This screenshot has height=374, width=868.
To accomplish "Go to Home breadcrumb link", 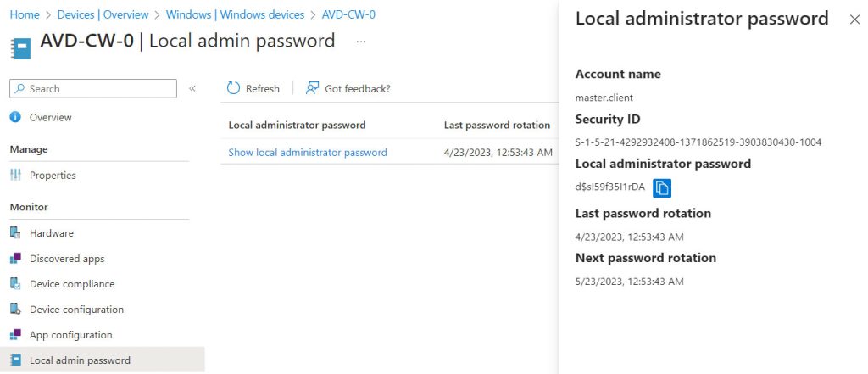I will 25,14.
